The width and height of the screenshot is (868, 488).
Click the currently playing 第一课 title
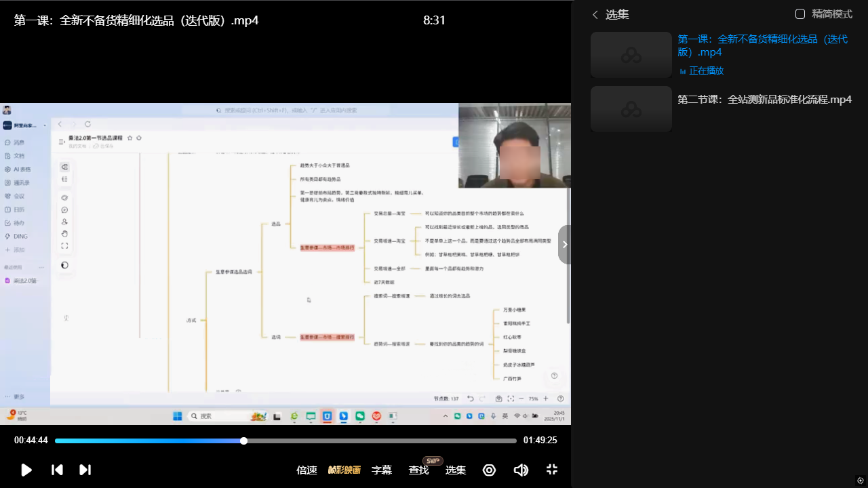tap(762, 45)
